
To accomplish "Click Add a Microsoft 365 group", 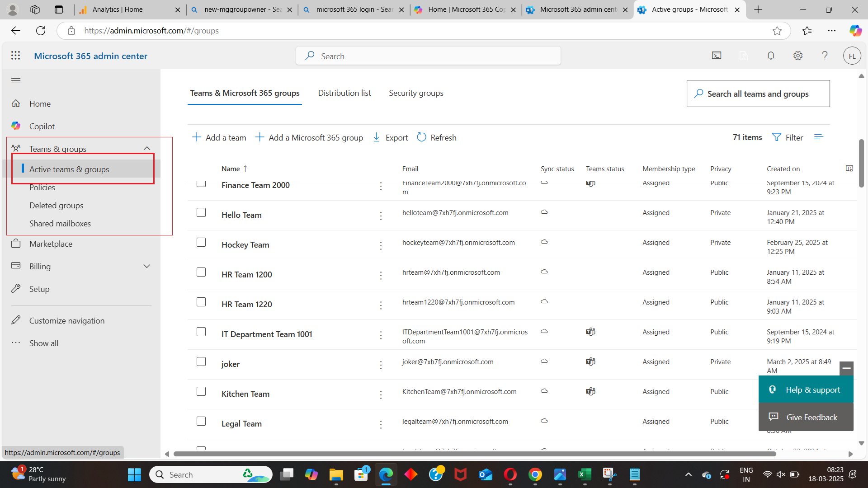I will (x=309, y=137).
